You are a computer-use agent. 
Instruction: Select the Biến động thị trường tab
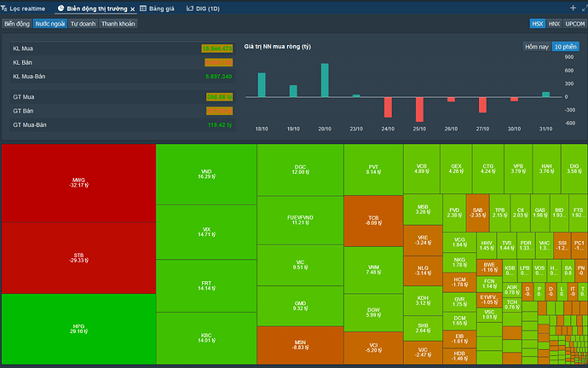point(97,9)
